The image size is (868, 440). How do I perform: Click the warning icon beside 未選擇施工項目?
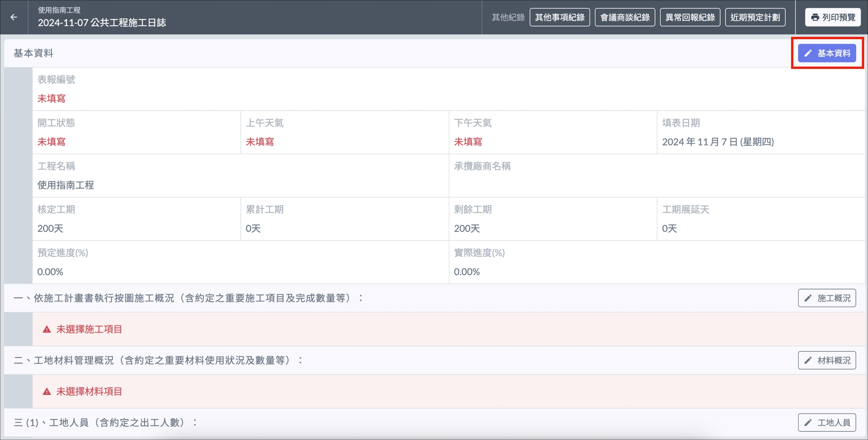click(47, 329)
